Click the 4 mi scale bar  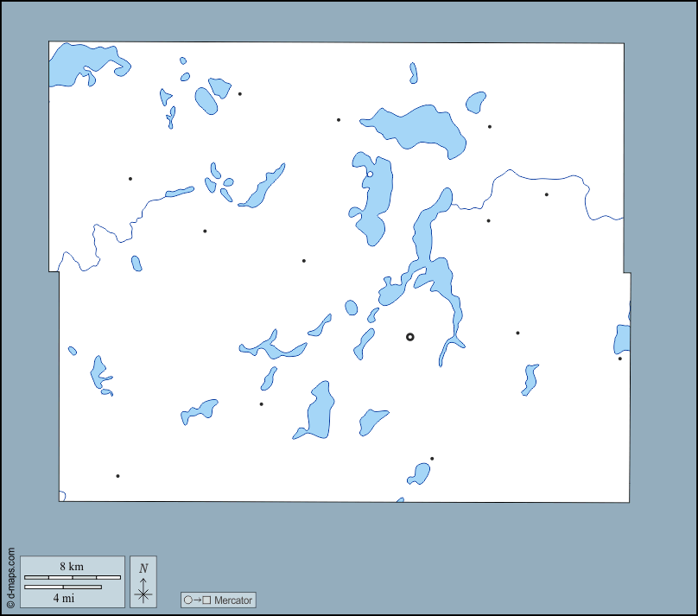pos(62,587)
